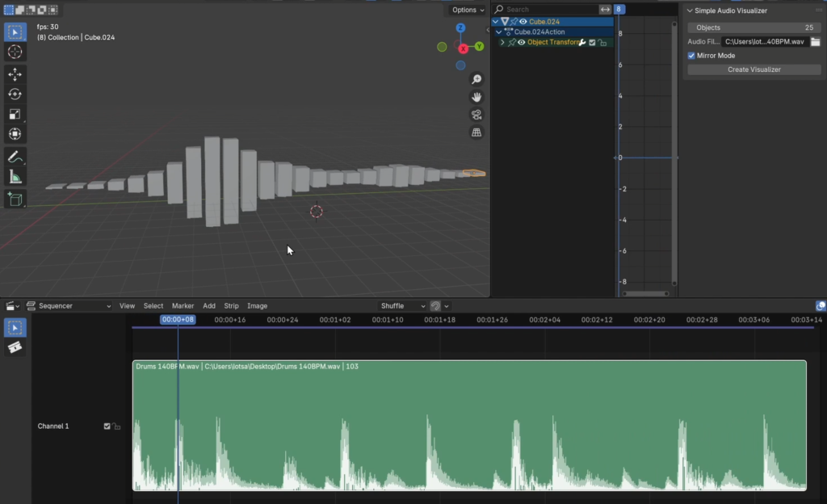Activate the Move tool
The width and height of the screenshot is (827, 504).
(x=15, y=74)
